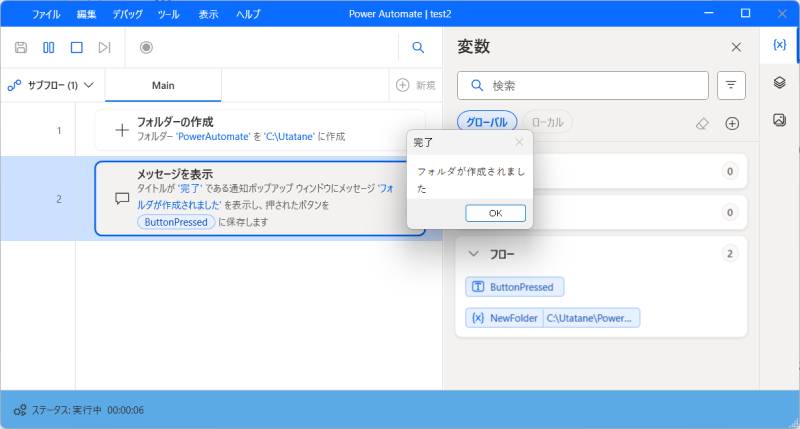The height and width of the screenshot is (429, 800).
Task: Click step number 2 in gutter
Action: [59, 199]
